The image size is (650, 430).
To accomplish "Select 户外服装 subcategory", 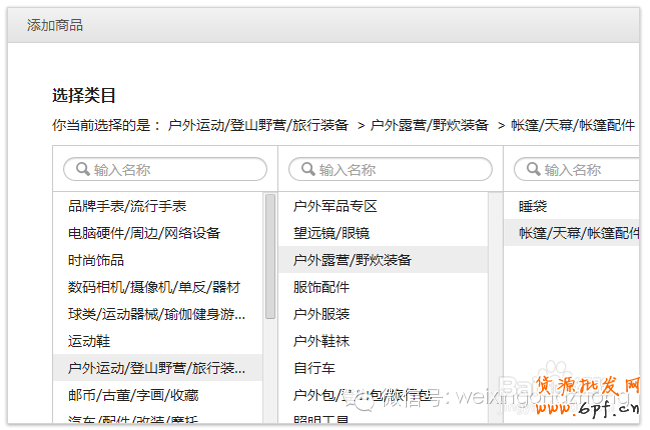I will coord(321,314).
